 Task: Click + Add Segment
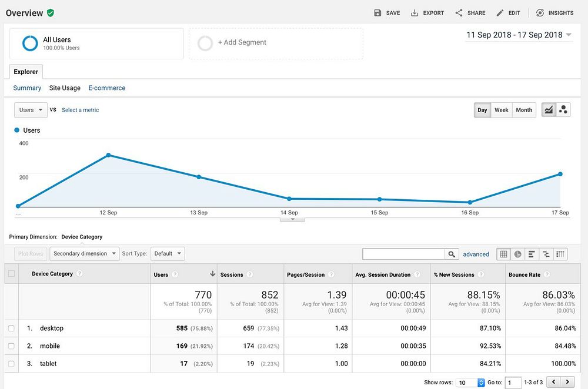click(242, 42)
